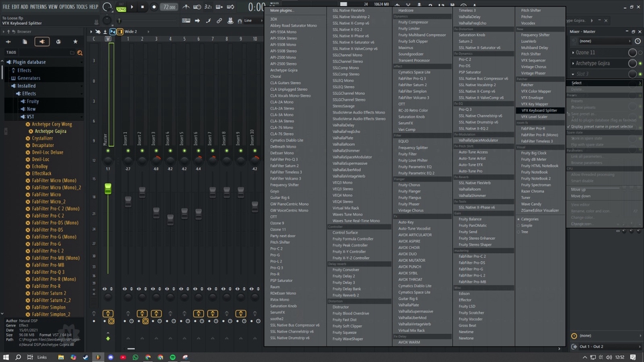Expand the Archetype Gojira slot arrow

[573, 63]
